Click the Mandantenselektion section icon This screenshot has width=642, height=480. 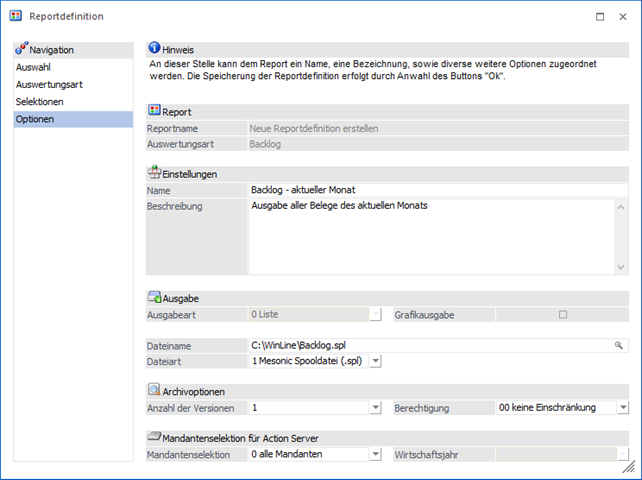click(x=154, y=437)
